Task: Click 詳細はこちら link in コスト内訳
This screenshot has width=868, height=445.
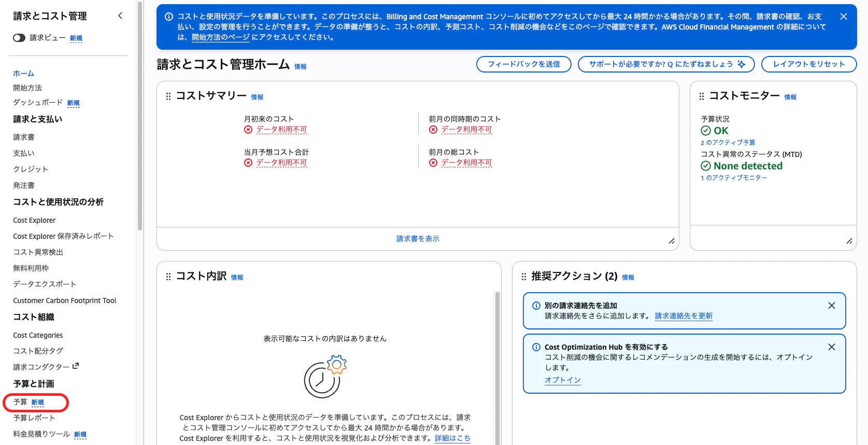Action: point(452,438)
